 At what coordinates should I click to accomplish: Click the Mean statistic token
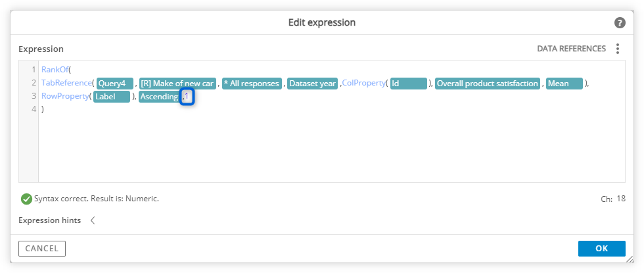coord(564,84)
